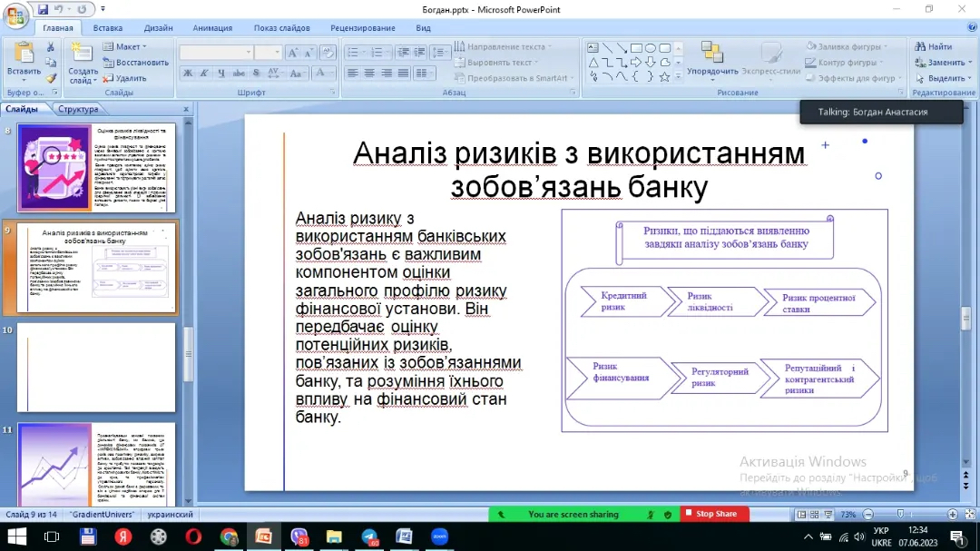Screen dimensions: 980x551
Task: Click the Удалить slide button
Action: (125, 78)
